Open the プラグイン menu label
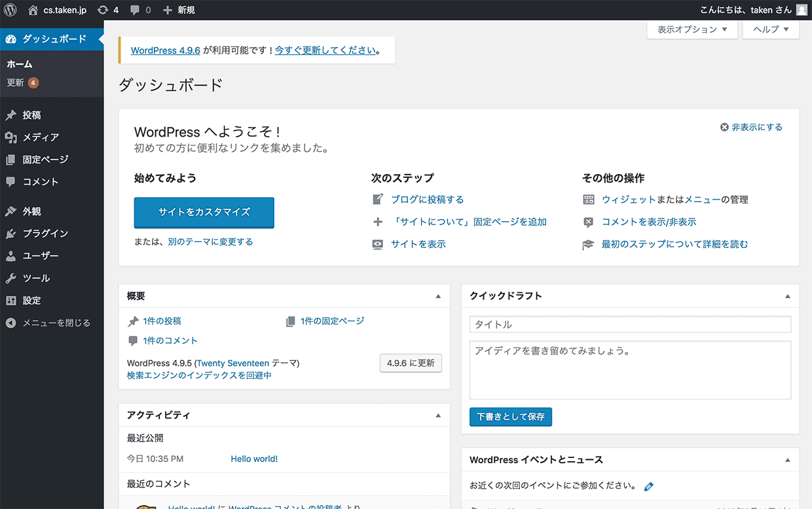 (45, 234)
